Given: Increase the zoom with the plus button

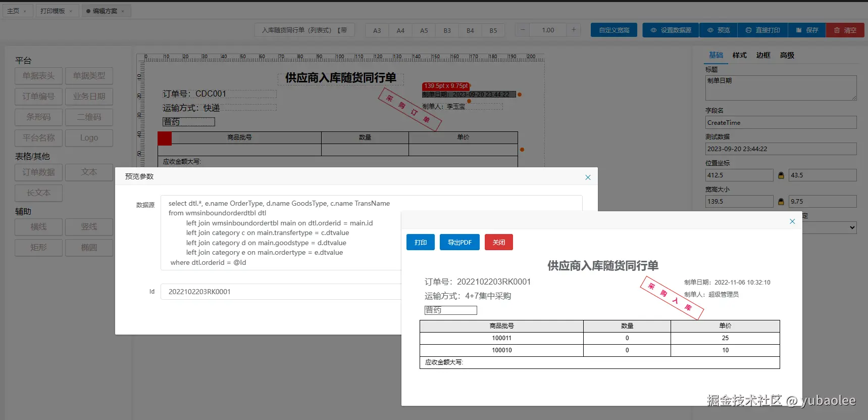Looking at the screenshot, I should coord(574,30).
